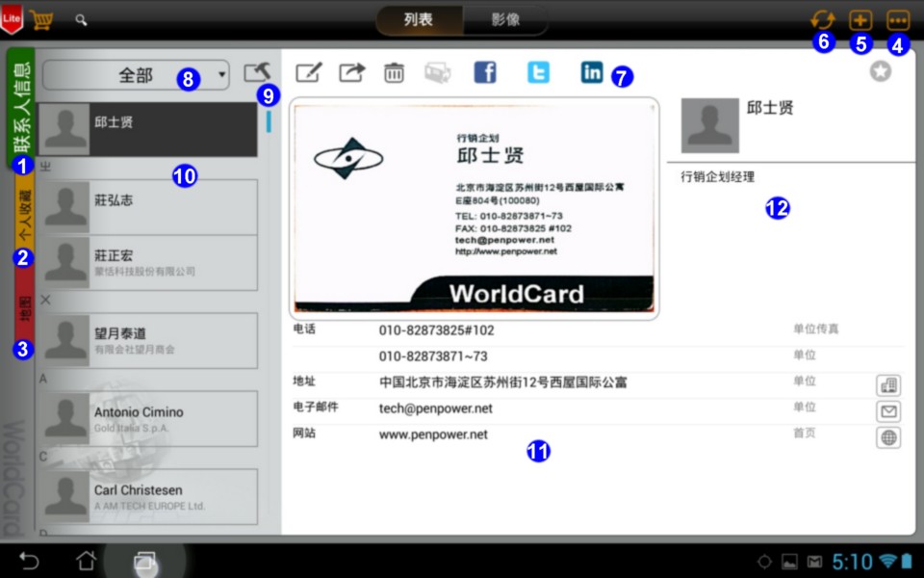Share the contact on Facebook

(x=485, y=72)
